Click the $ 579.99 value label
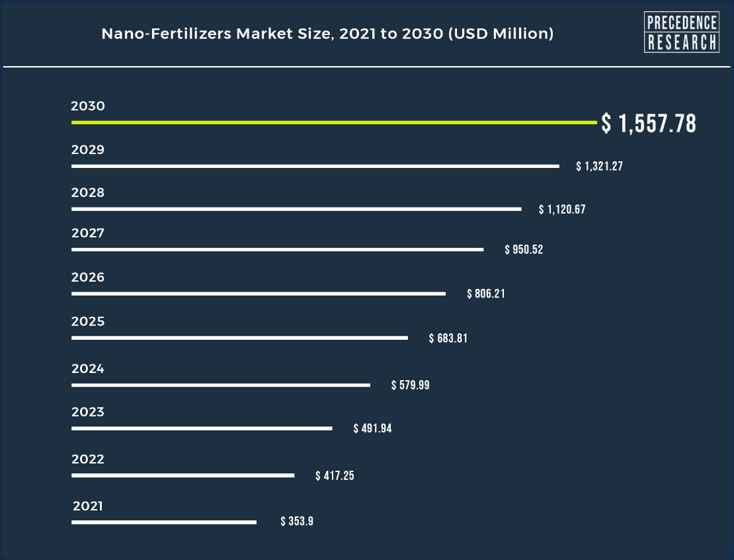The height and width of the screenshot is (560, 734). pyautogui.click(x=411, y=385)
